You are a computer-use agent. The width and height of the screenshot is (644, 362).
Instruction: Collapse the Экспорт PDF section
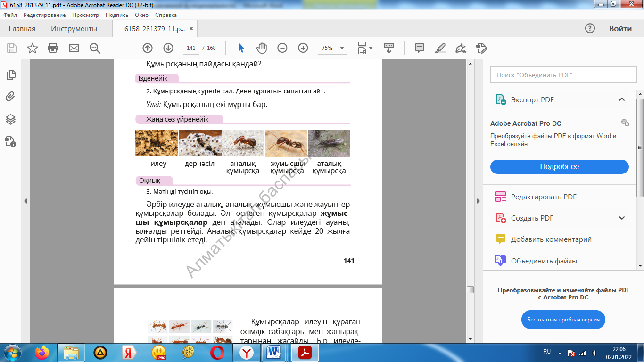tap(622, 99)
